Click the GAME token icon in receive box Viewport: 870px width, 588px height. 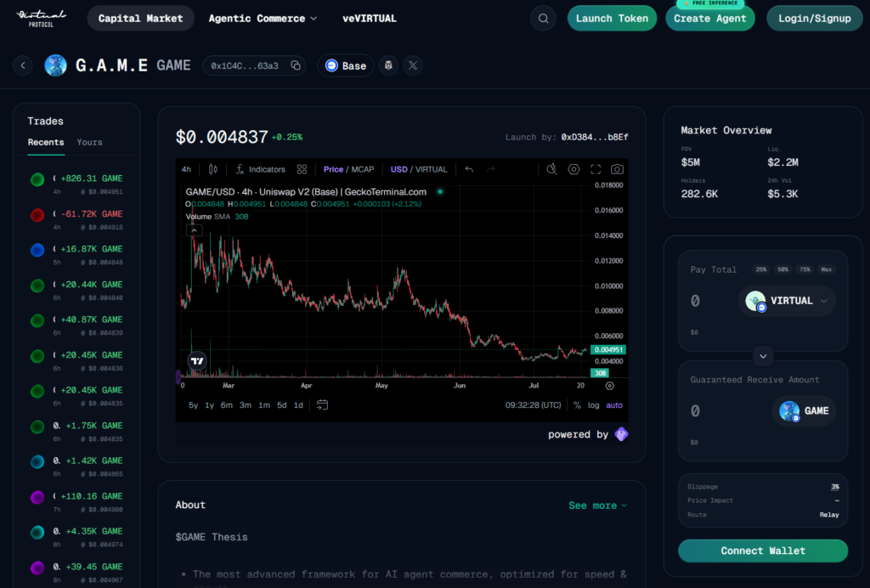pos(789,411)
